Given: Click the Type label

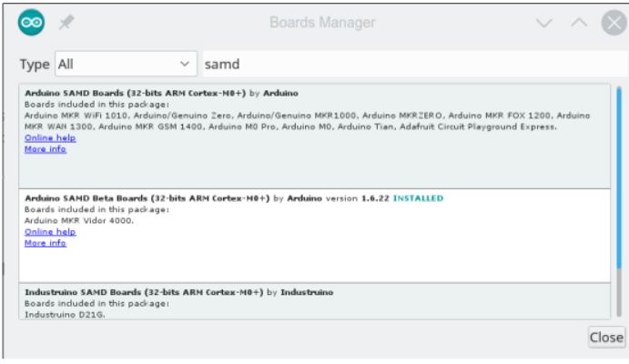Looking at the screenshot, I should click(x=35, y=64).
